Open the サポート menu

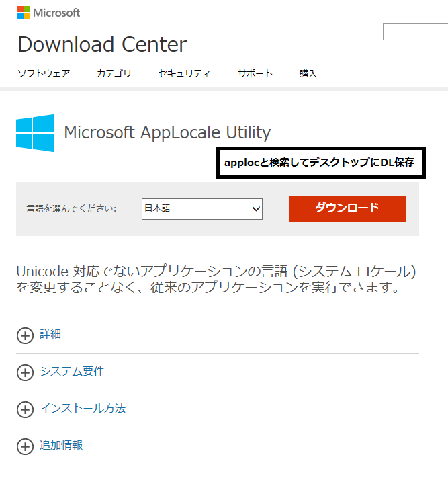[255, 73]
